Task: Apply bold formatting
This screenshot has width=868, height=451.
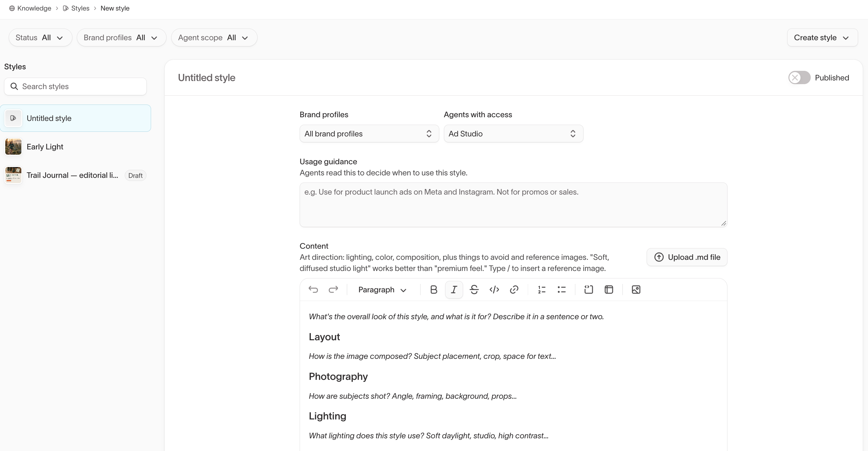Action: [434, 290]
